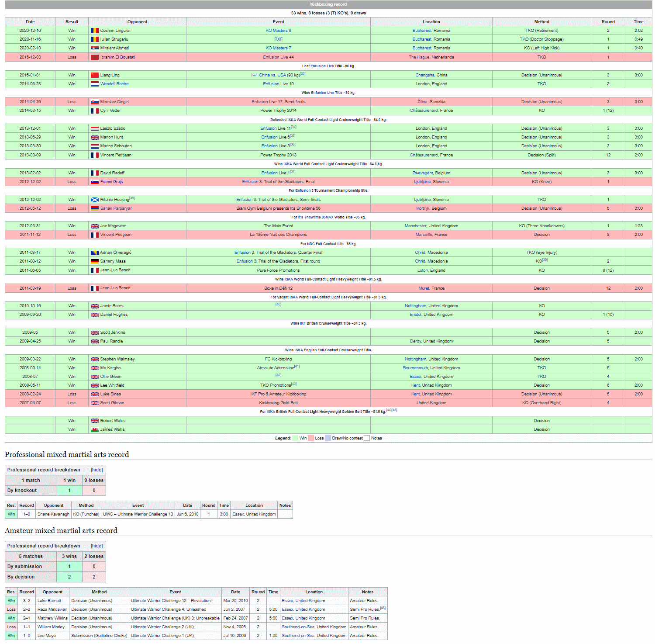This screenshot has width=655, height=644.
Task: Open the Derby location link
Action: [415, 341]
